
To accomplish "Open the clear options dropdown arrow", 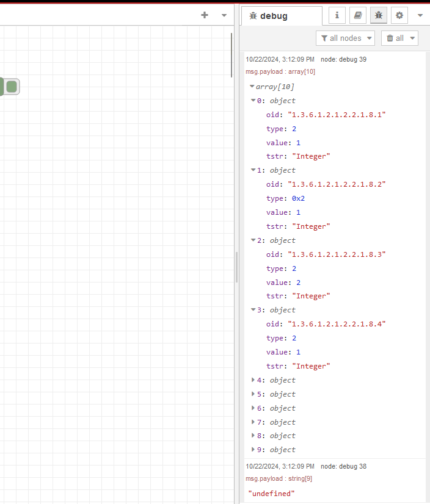I will tap(412, 38).
